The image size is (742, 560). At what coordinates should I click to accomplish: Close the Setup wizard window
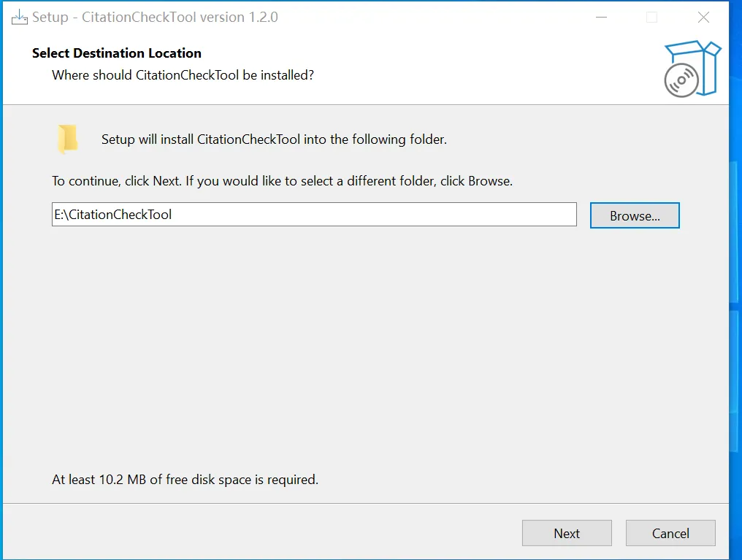click(703, 18)
